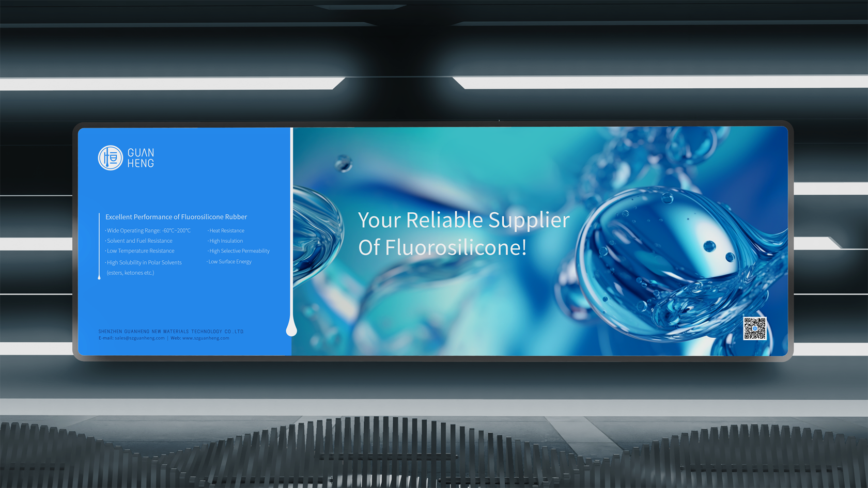Click the GUAN HENG brand name text
Screen dimensions: 868x488
(x=141, y=158)
